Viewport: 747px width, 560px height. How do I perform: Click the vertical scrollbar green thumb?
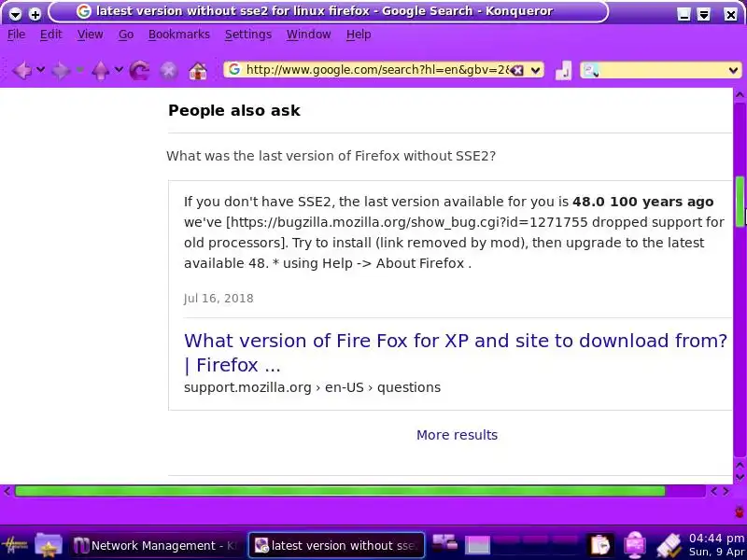(x=740, y=201)
